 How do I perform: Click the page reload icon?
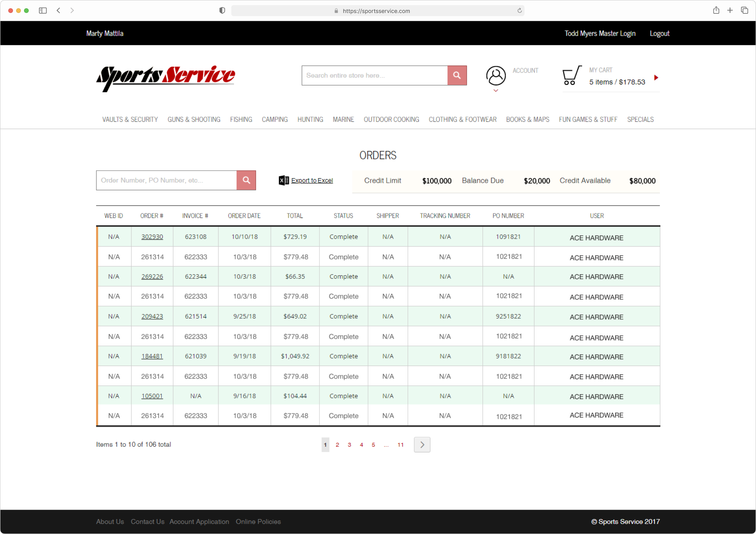tap(519, 11)
